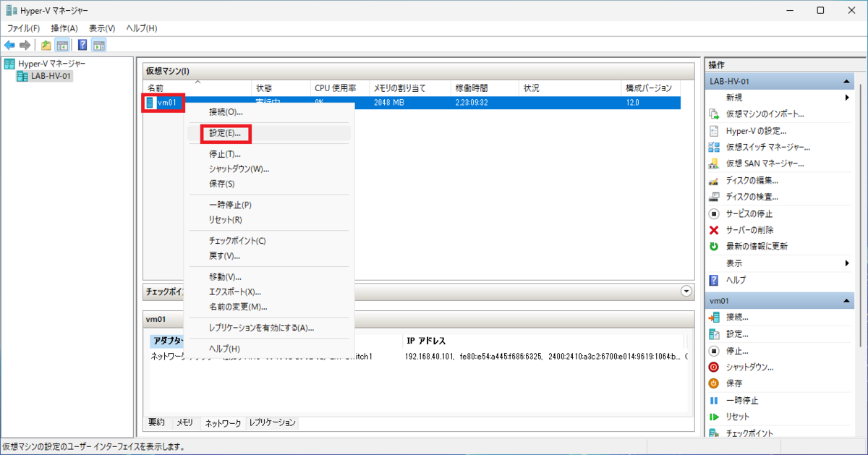Select the vm01 row in virtual machines list

[412, 103]
